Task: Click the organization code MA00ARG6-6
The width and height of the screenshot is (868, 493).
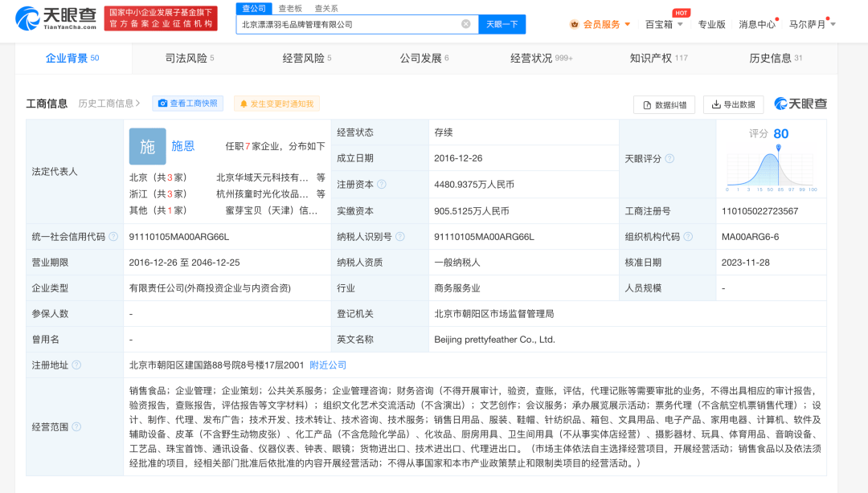Action: pos(750,237)
